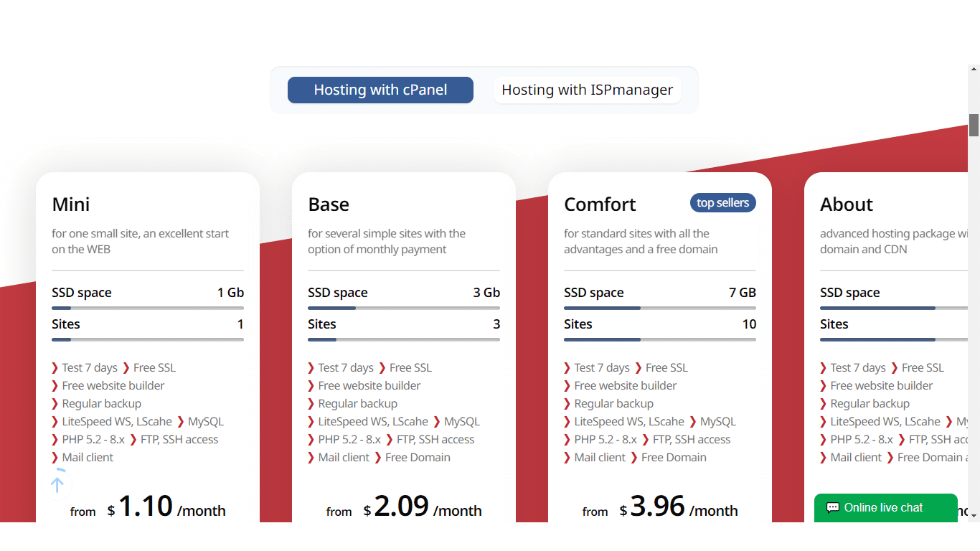Click the chat bubble icon in live chat

click(832, 508)
